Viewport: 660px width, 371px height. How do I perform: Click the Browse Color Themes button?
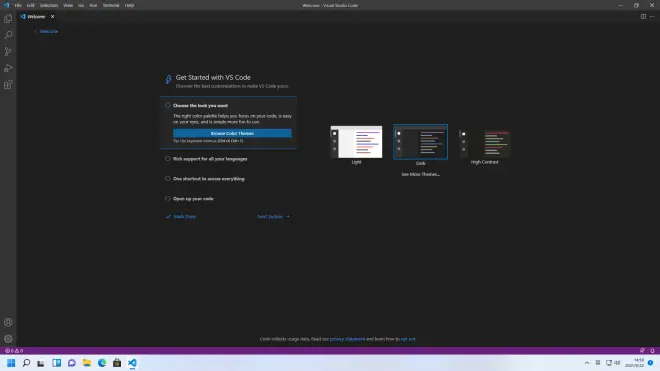232,133
